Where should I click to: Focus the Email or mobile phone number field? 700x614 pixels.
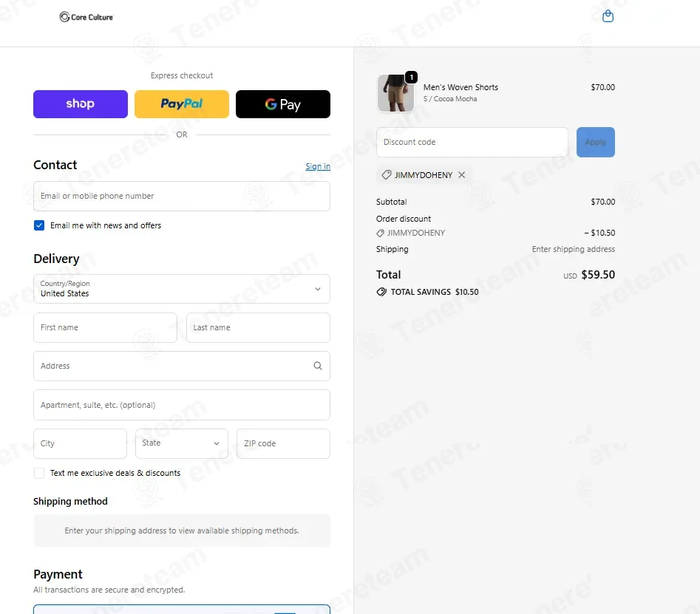182,196
